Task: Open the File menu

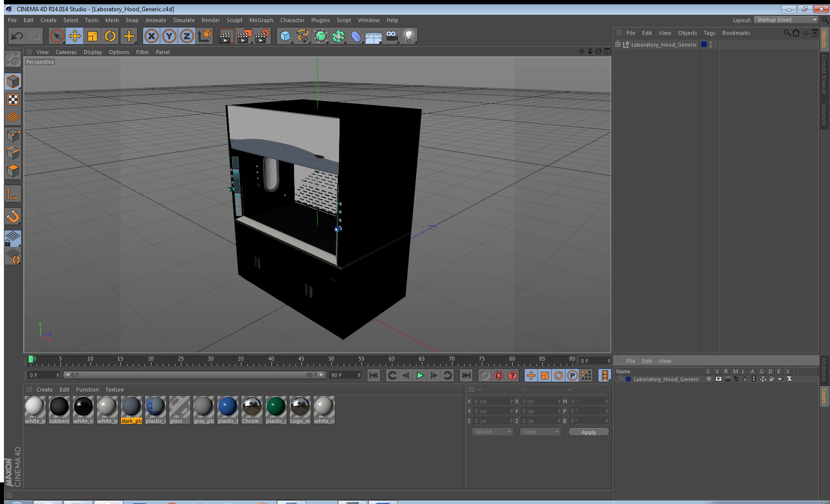Action: pyautogui.click(x=12, y=20)
